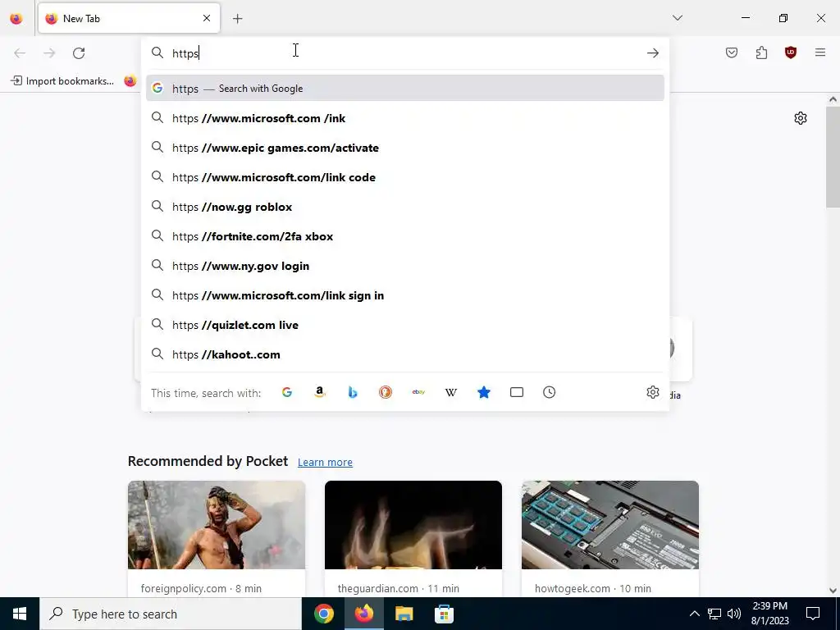Screen dimensions: 840x630
Task: Click the Go arrow in address bar
Action: tap(652, 53)
